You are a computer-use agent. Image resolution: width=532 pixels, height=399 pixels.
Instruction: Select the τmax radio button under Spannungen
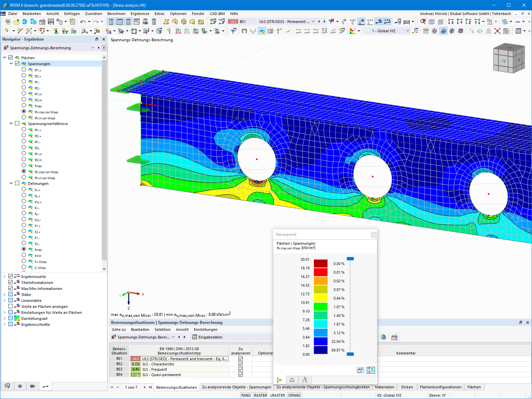click(24, 106)
